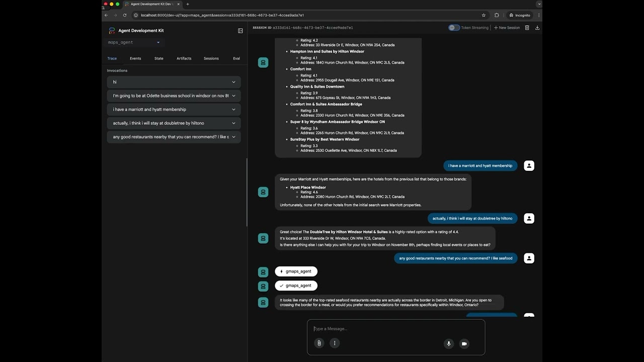This screenshot has height=362, width=644.
Task: Click the gmaps_agent function response chip with checkmark
Action: click(x=296, y=286)
